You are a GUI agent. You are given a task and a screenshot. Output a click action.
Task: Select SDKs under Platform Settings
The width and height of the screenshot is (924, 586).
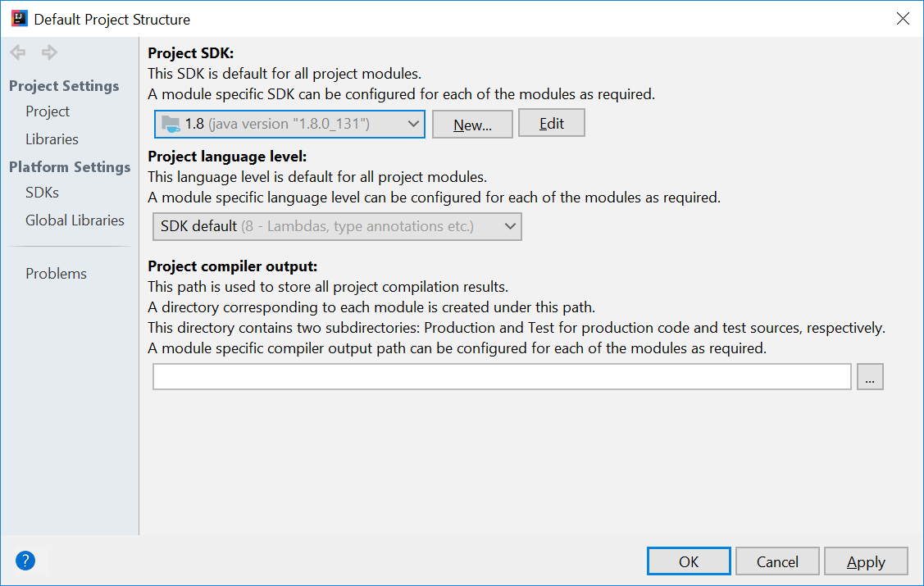point(43,192)
